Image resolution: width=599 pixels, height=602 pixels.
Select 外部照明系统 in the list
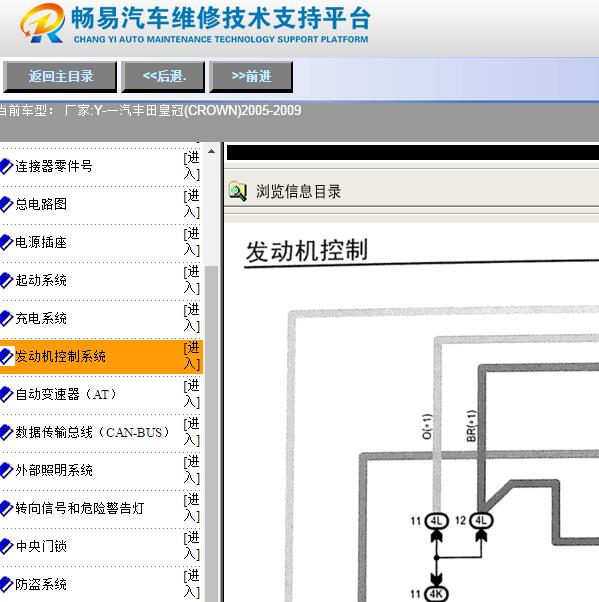tap(54, 470)
